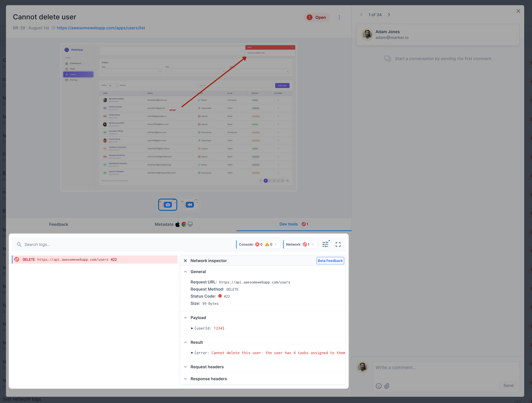Click the adam@marker.io email text
The image size is (532, 403).
392,38
